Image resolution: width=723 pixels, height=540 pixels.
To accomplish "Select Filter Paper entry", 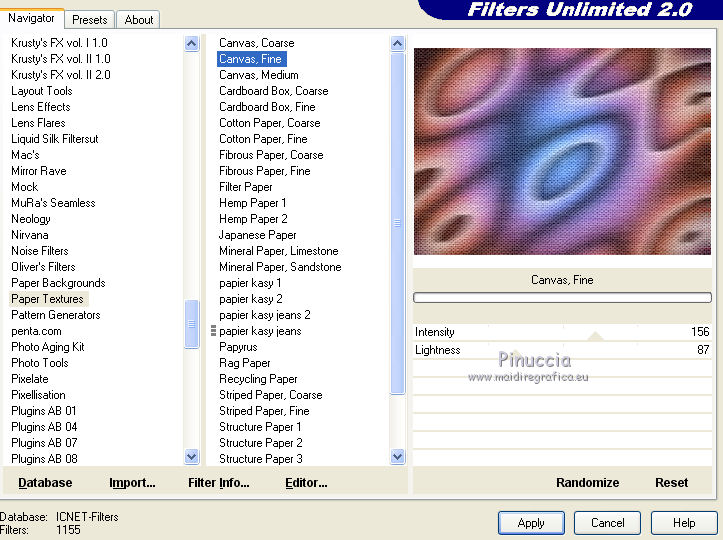I will pos(245,187).
